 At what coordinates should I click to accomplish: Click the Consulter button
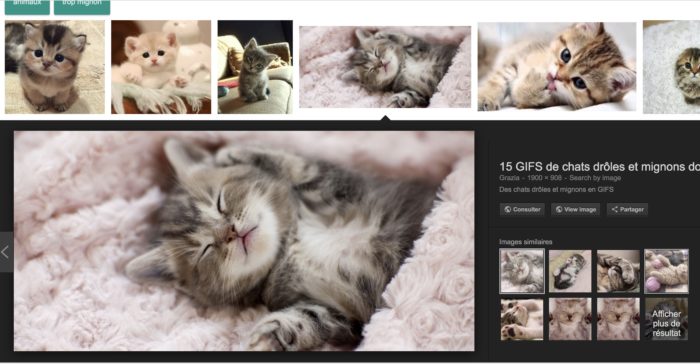(x=522, y=209)
